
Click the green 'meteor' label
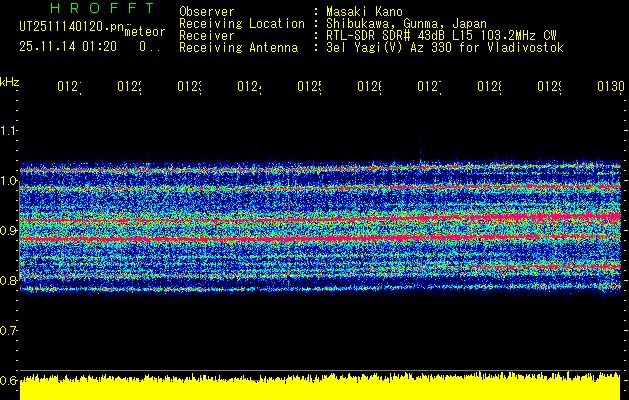(144, 32)
